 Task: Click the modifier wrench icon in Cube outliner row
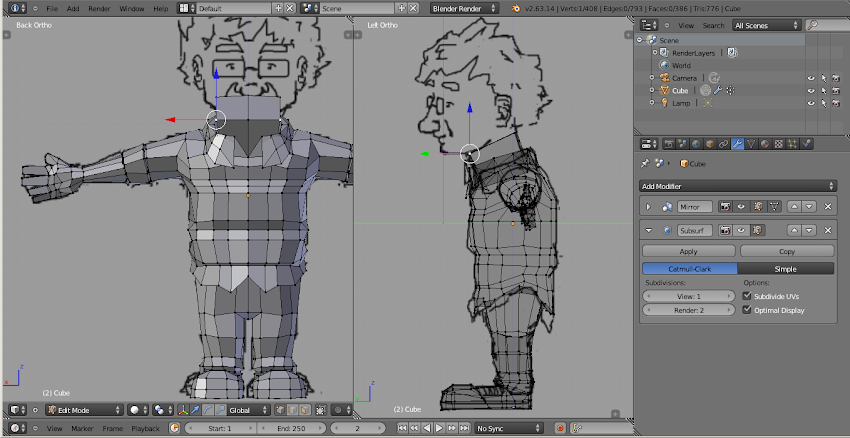pyautogui.click(x=718, y=91)
